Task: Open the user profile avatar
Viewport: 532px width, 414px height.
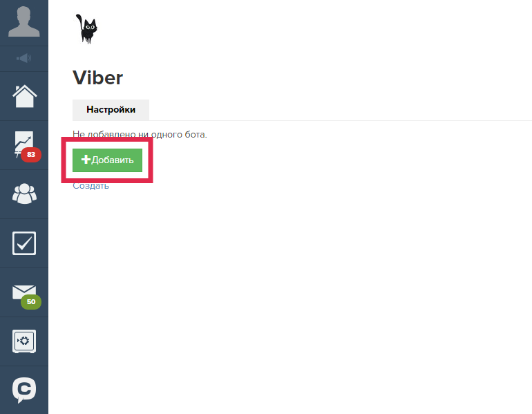Action: 23,21
